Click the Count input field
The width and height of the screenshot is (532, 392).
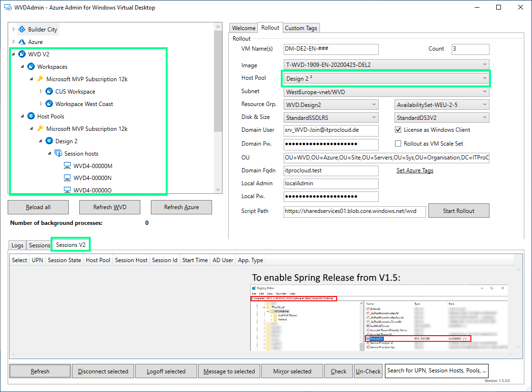pyautogui.click(x=470, y=49)
